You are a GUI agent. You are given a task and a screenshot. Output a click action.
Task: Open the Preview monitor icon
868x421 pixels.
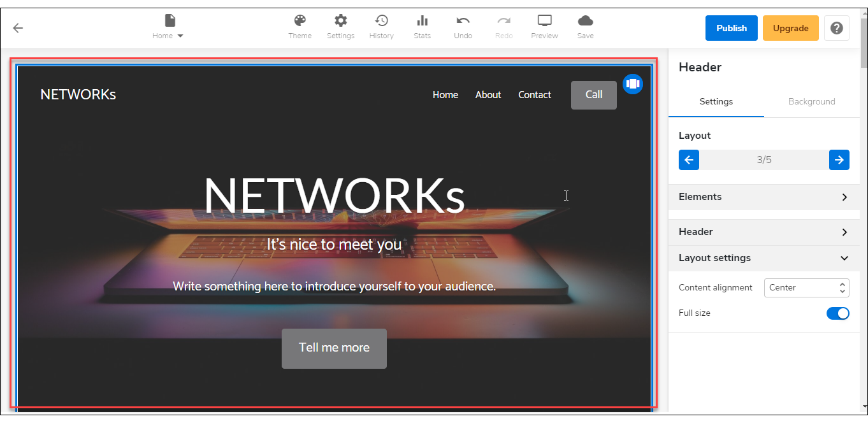(x=544, y=27)
